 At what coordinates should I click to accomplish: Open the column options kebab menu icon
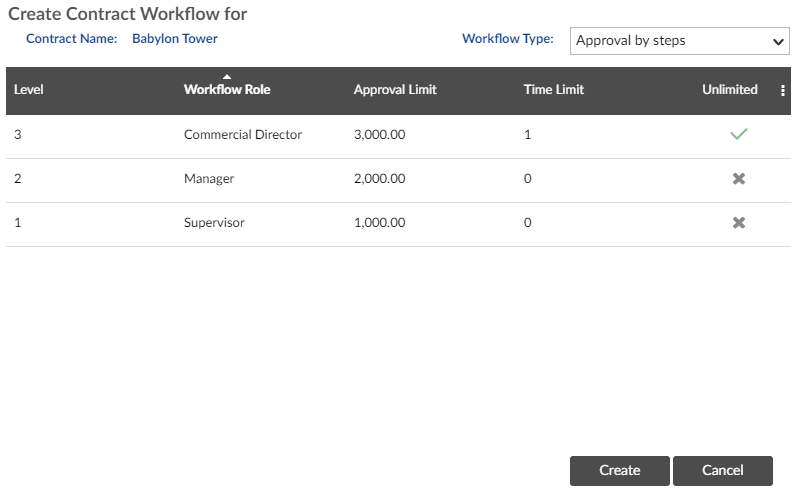coord(783,91)
